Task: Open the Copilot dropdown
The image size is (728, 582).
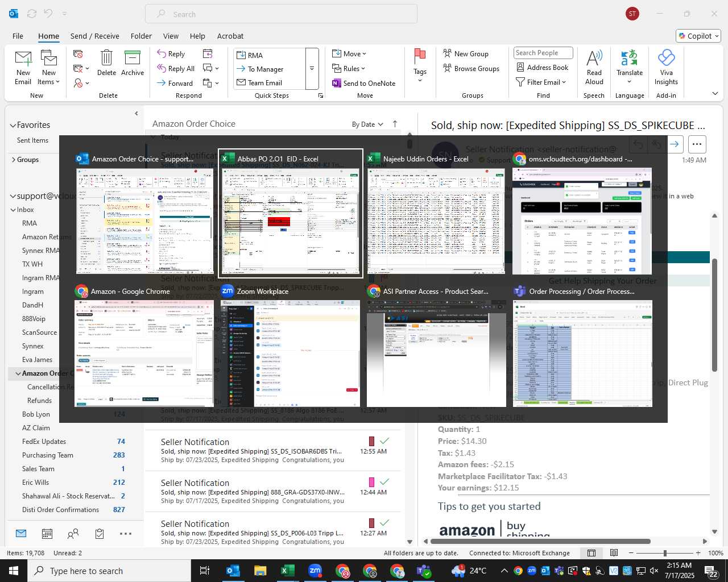Action: pos(699,36)
